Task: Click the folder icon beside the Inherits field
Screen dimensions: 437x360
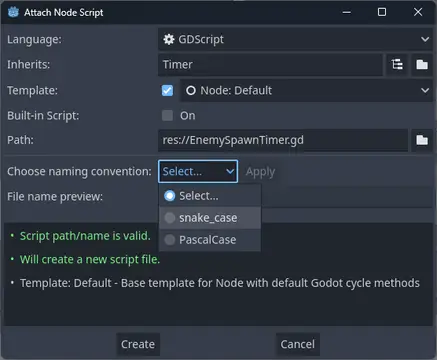Action: point(422,64)
